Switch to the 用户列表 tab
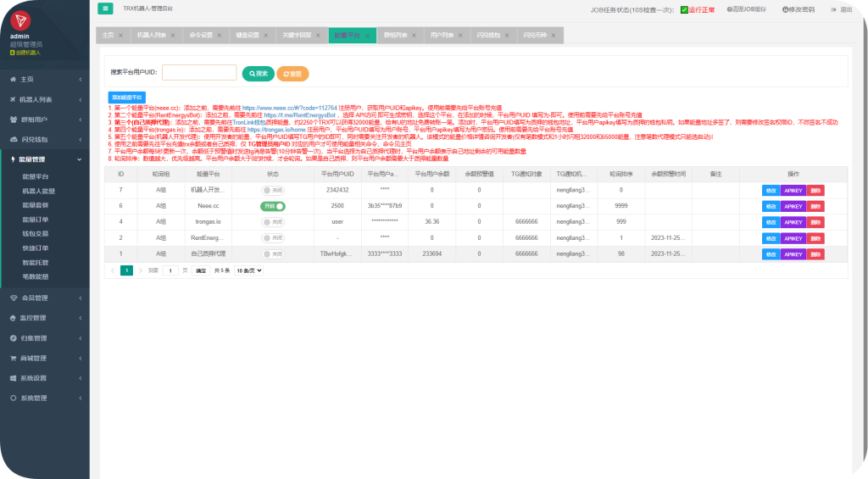Viewport: 868px width, 479px height. pyautogui.click(x=442, y=36)
